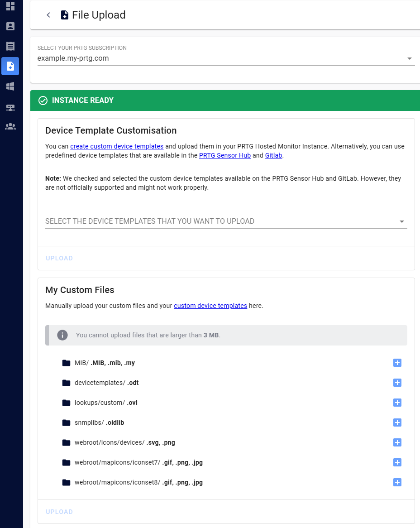Add file to devicetemplates folder
The width and height of the screenshot is (420, 528).
(397, 383)
